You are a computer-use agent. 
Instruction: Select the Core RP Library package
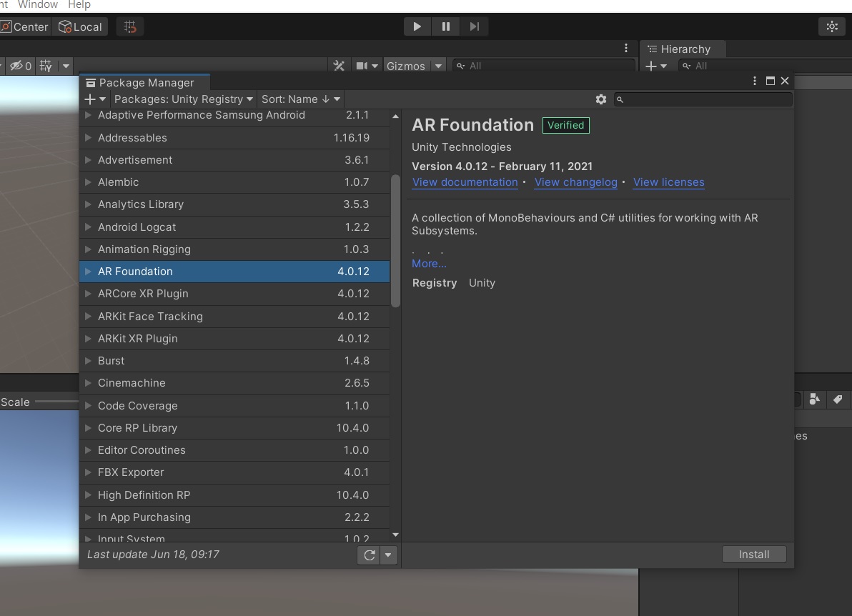click(234, 427)
